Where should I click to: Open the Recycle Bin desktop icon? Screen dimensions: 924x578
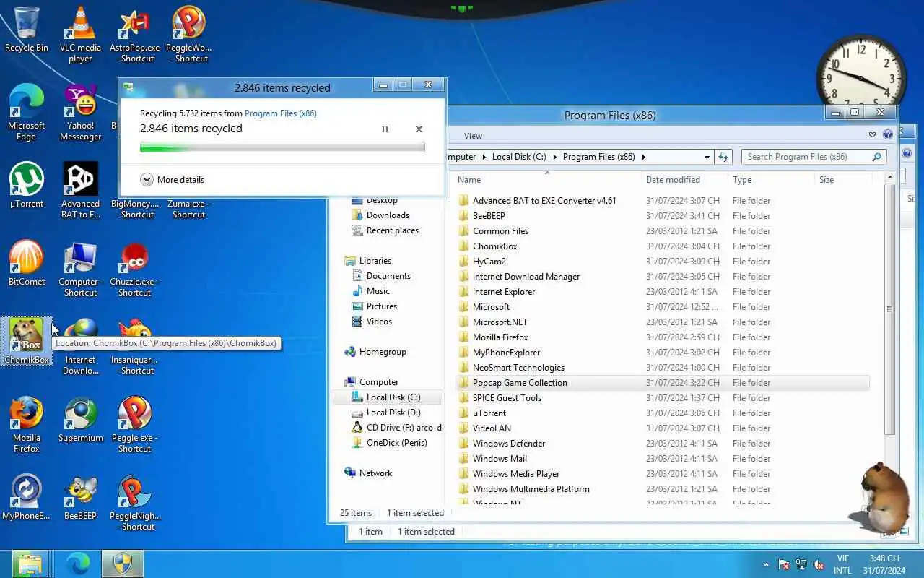(27, 30)
